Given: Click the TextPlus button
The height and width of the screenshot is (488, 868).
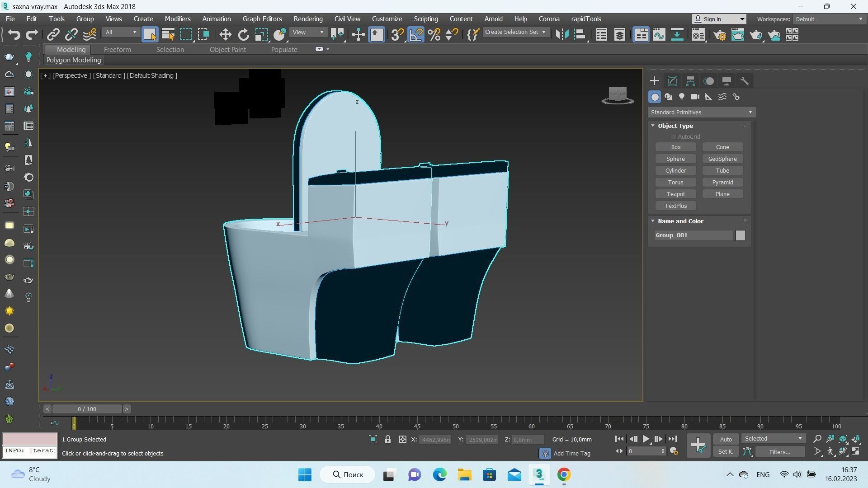Looking at the screenshot, I should [x=675, y=206].
